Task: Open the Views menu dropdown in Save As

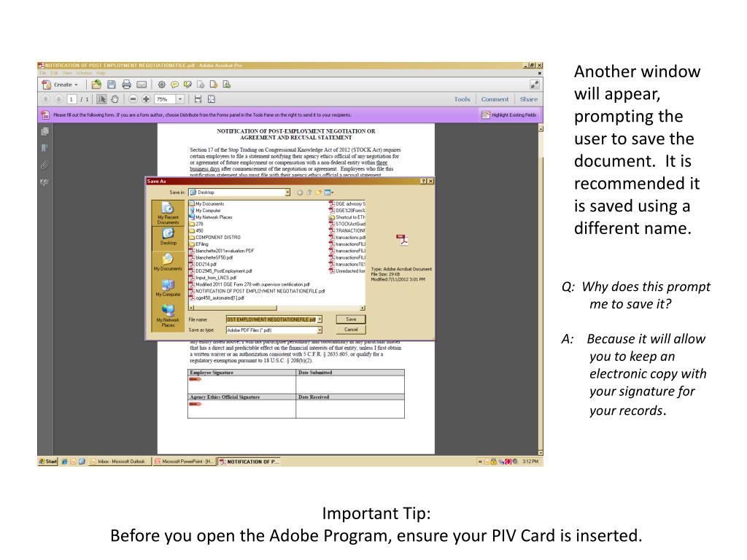Action: pyautogui.click(x=329, y=192)
